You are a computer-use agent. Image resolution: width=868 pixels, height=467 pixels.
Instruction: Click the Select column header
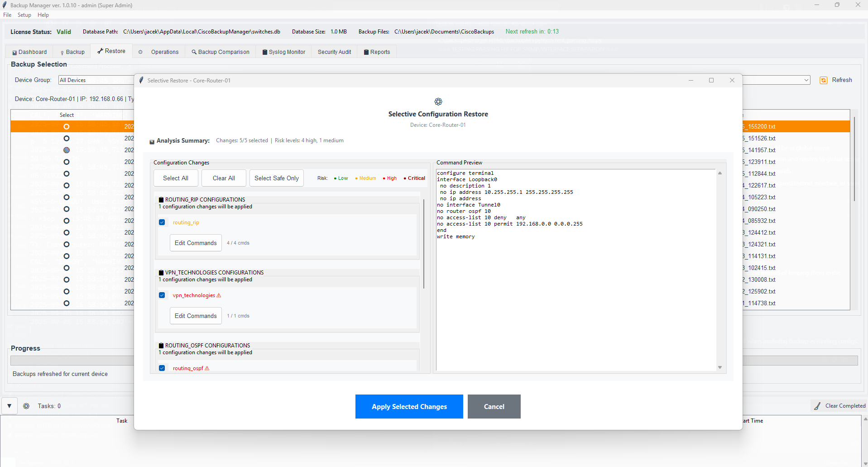click(x=67, y=115)
